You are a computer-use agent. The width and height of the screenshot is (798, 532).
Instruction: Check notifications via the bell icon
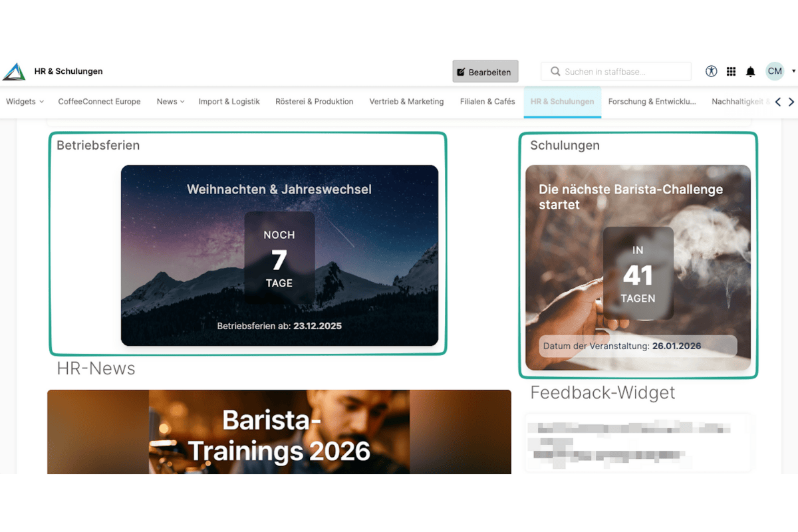[x=751, y=71]
